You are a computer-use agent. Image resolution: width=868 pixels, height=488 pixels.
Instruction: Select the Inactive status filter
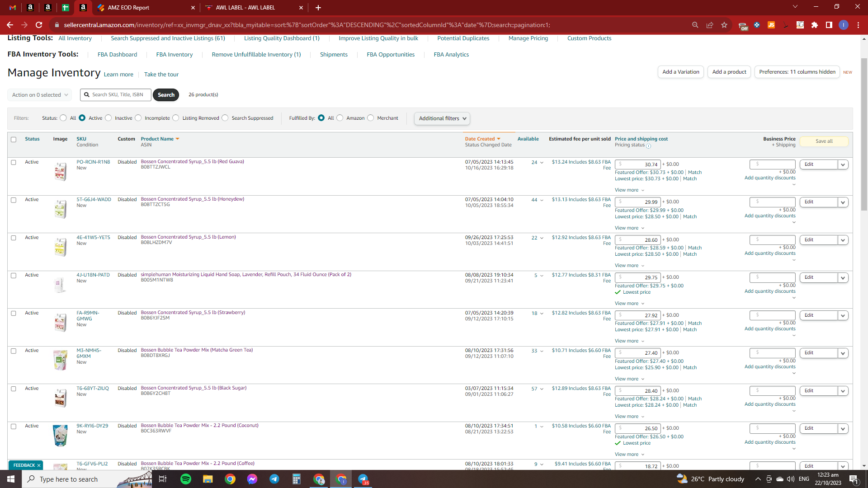[108, 118]
